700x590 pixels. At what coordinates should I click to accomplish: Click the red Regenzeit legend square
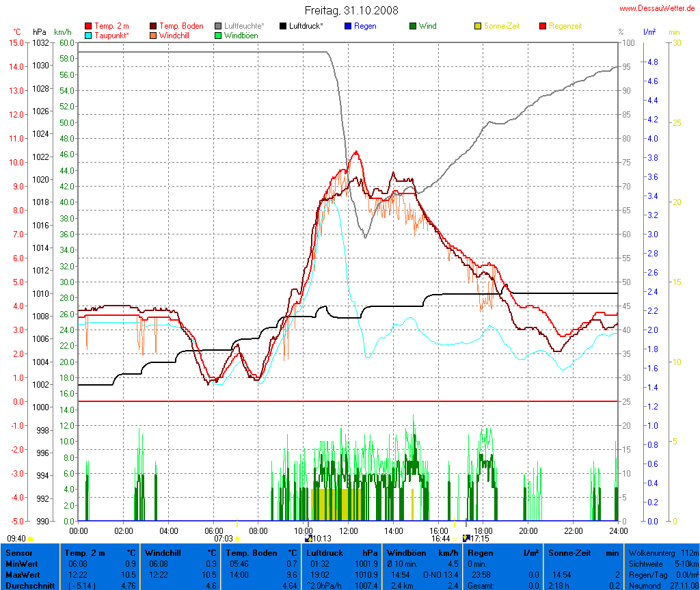pyautogui.click(x=543, y=26)
